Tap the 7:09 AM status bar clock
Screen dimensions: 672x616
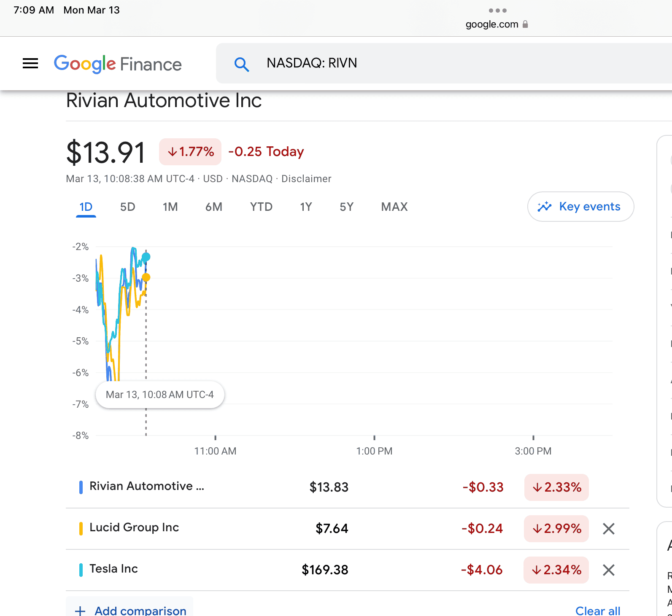coord(34,10)
